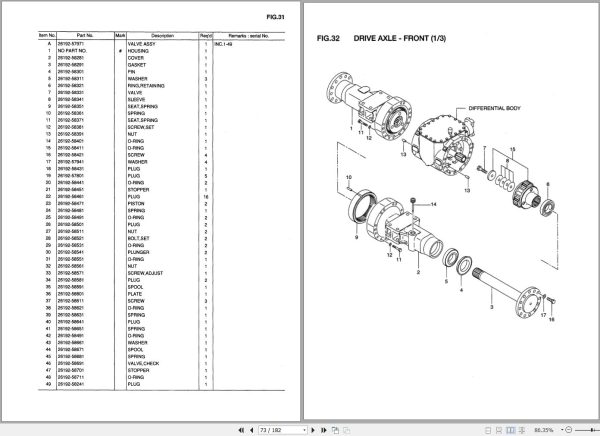Click the zoom out minus button
Image resolution: width=600 pixels, height=436 pixels.
(x=569, y=430)
